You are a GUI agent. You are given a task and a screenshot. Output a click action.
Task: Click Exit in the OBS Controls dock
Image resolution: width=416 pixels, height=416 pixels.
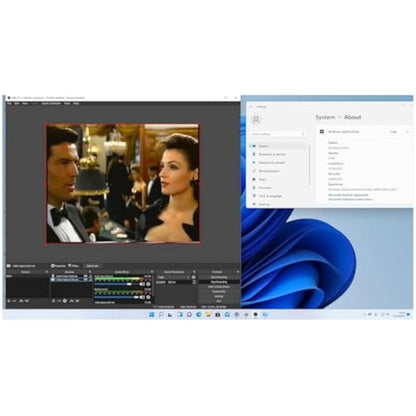(219, 301)
